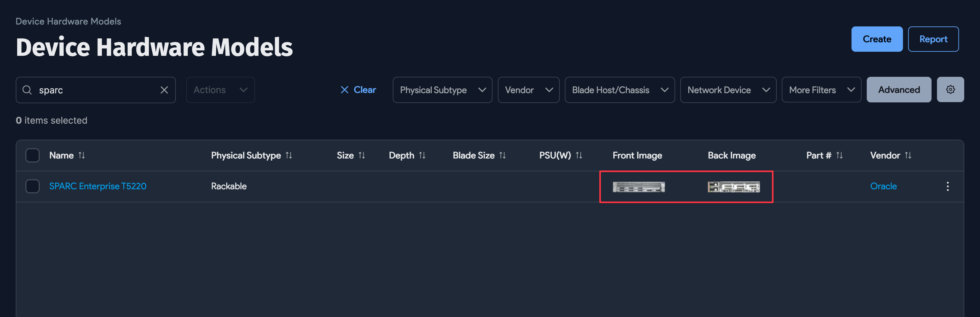Open the Actions dropdown

coord(220,90)
